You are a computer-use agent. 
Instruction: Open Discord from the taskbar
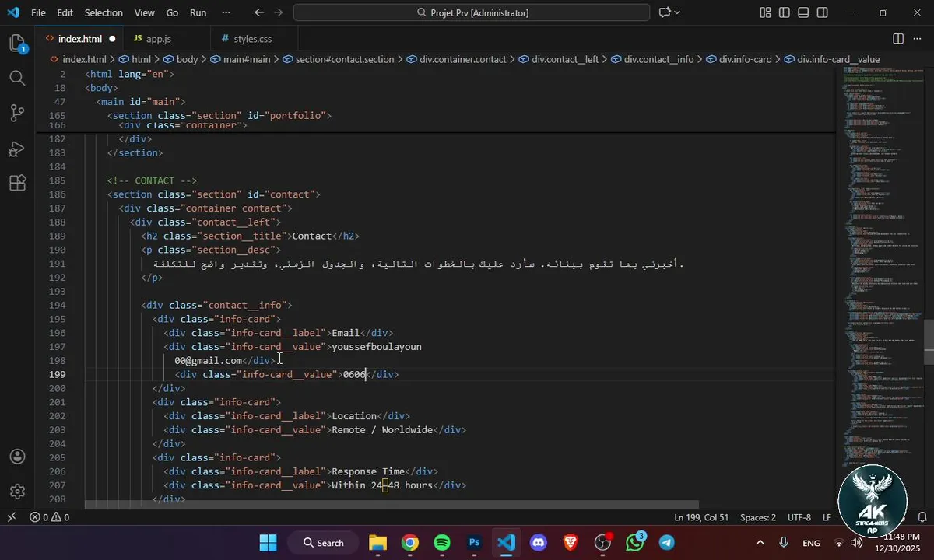[538, 543]
